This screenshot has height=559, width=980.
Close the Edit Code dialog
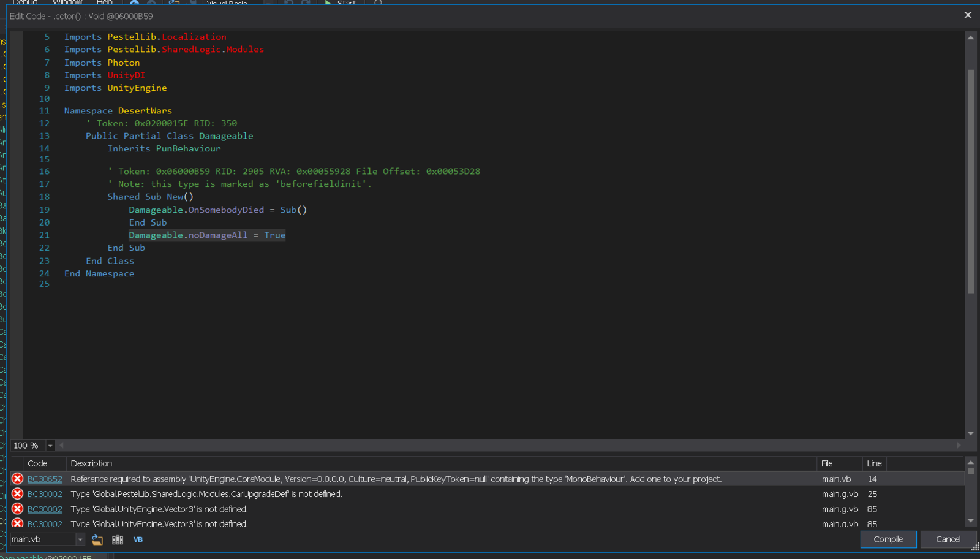968,15
